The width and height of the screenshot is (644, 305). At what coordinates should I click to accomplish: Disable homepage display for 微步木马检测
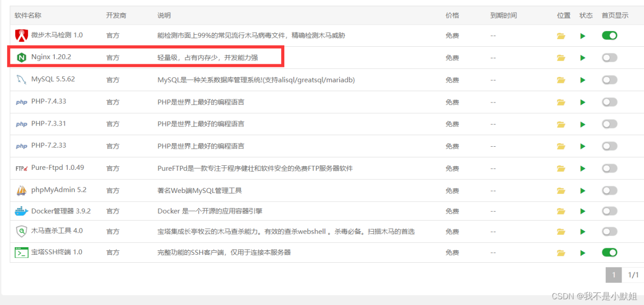[x=609, y=35]
